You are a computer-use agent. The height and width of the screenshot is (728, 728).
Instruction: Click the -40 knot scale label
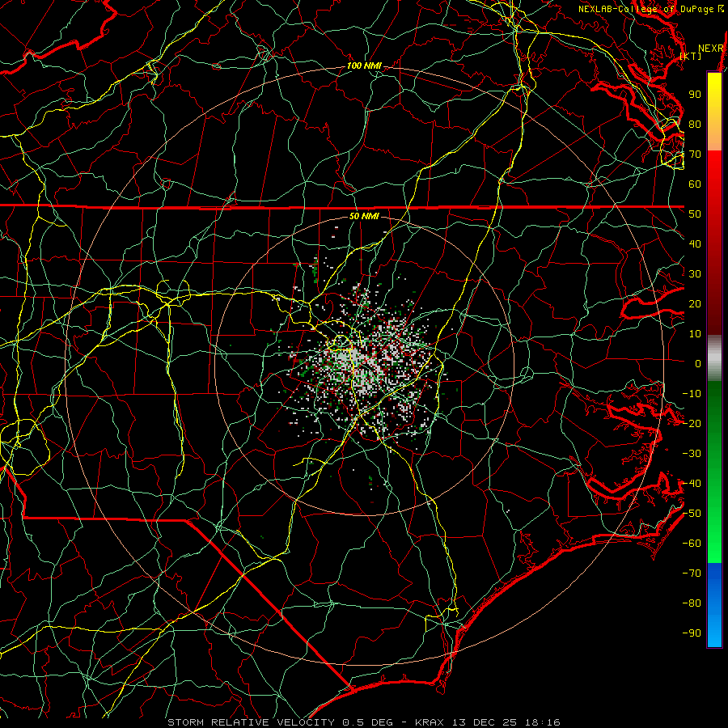(x=692, y=484)
